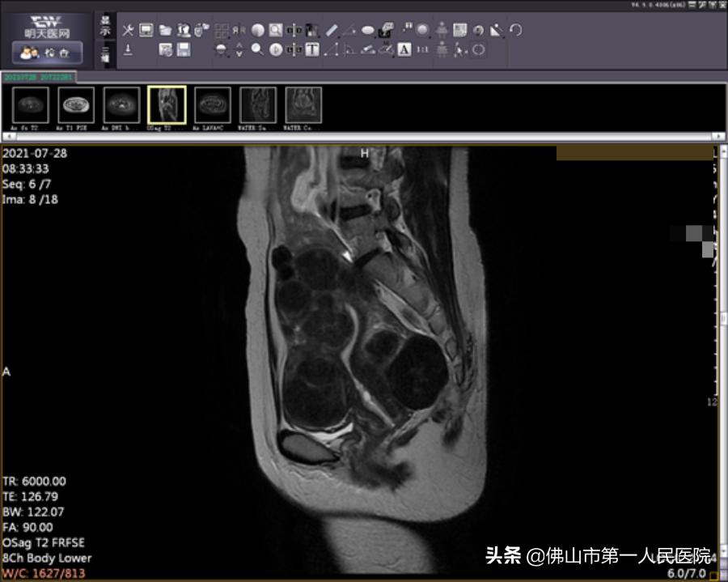Viewport: 728px width, 582px height.
Task: Select the bold T text tool
Action: pyautogui.click(x=312, y=49)
